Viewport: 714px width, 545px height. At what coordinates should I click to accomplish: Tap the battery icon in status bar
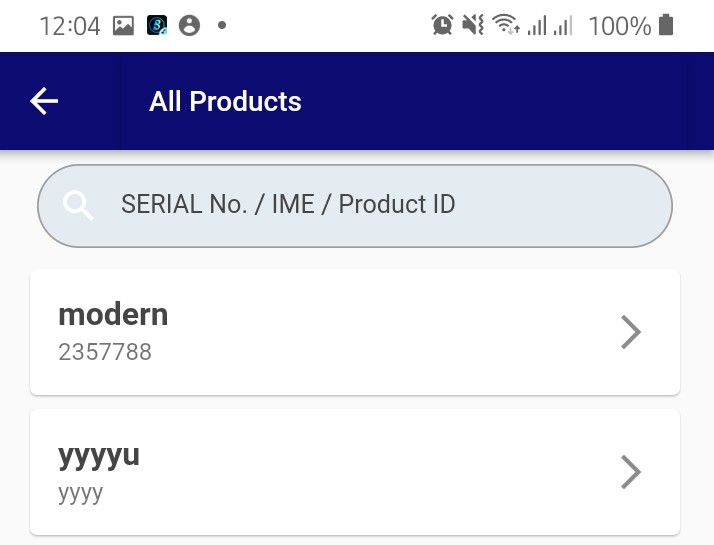click(x=666, y=25)
